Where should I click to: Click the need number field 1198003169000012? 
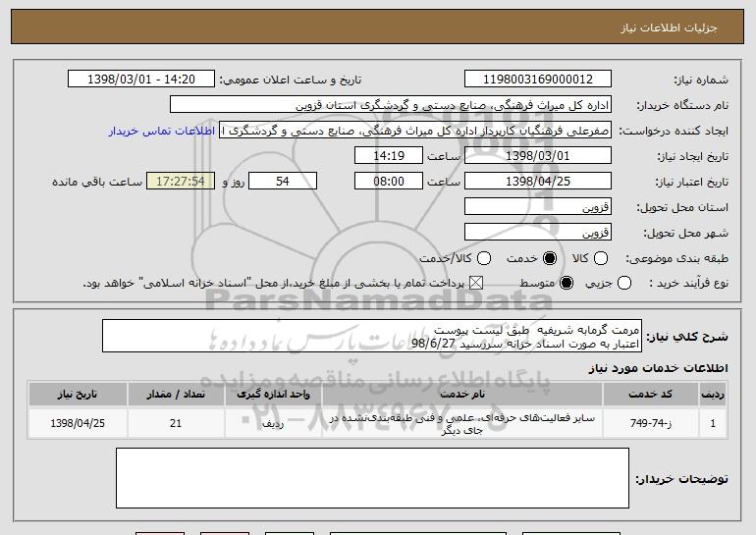tap(538, 80)
